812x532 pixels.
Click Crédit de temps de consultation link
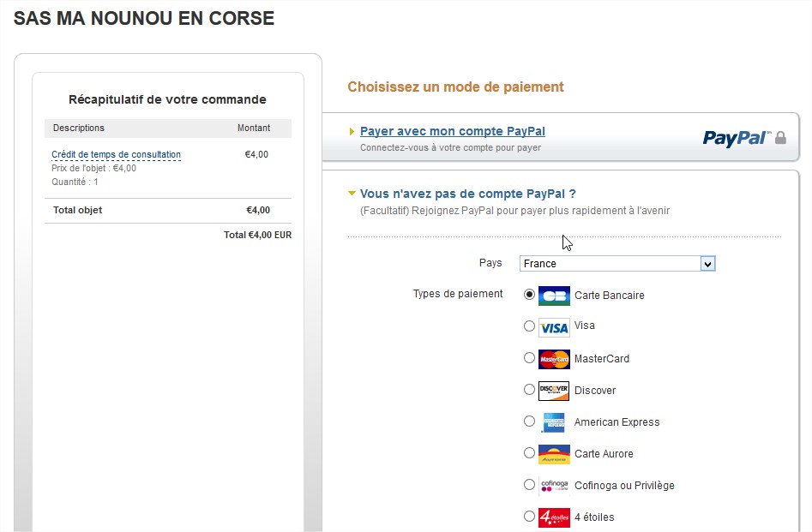(116, 155)
